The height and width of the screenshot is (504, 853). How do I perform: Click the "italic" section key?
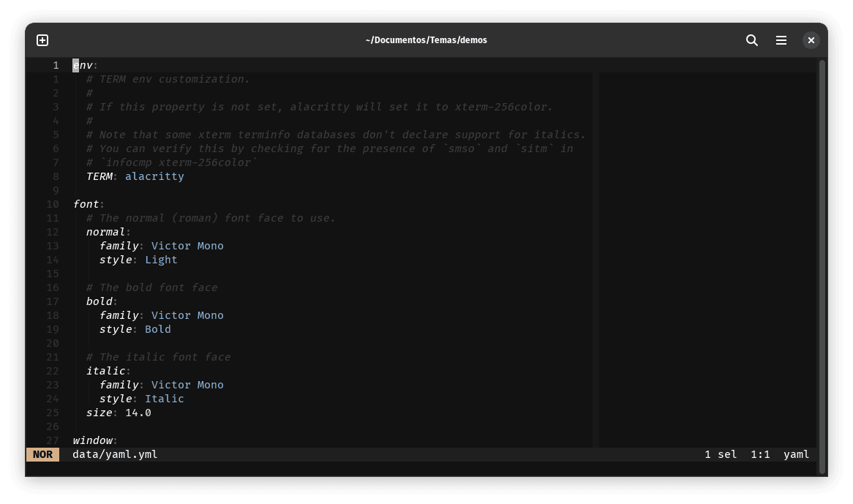(x=105, y=372)
